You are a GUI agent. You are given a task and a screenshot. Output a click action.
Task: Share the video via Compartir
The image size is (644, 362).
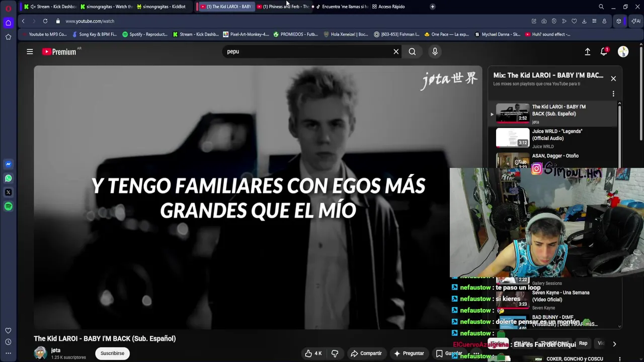tap(366, 353)
